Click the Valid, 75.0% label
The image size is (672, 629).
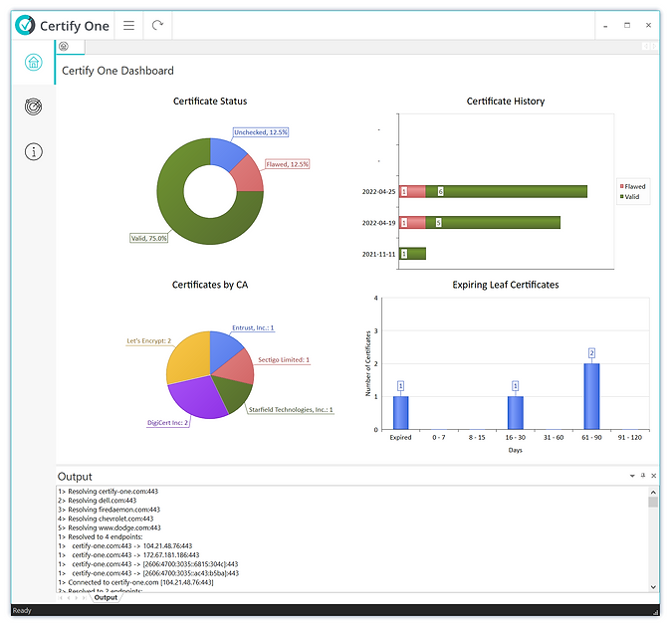point(148,238)
